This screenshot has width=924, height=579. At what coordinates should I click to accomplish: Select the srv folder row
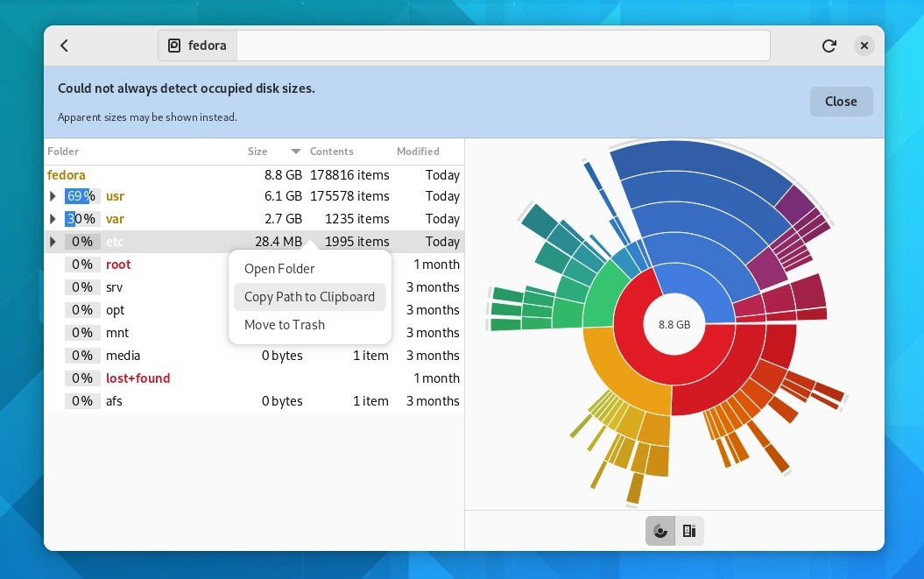pyautogui.click(x=254, y=287)
